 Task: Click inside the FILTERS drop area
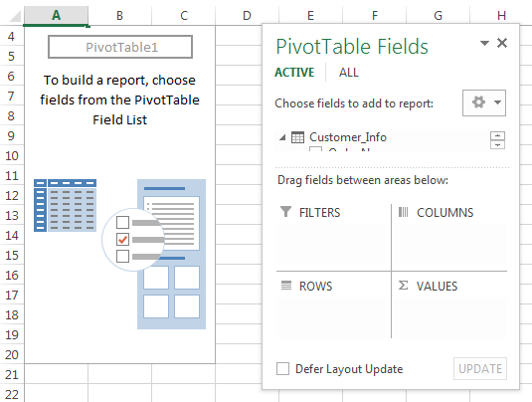coord(331,245)
